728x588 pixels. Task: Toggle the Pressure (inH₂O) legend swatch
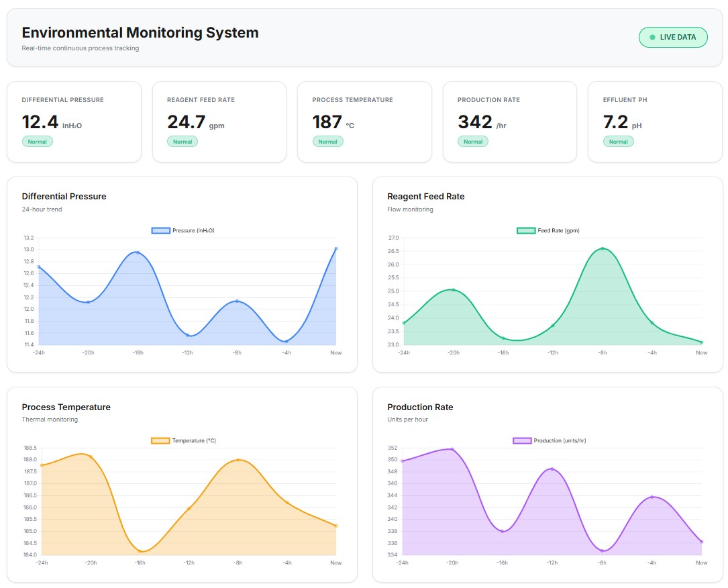[x=160, y=231]
